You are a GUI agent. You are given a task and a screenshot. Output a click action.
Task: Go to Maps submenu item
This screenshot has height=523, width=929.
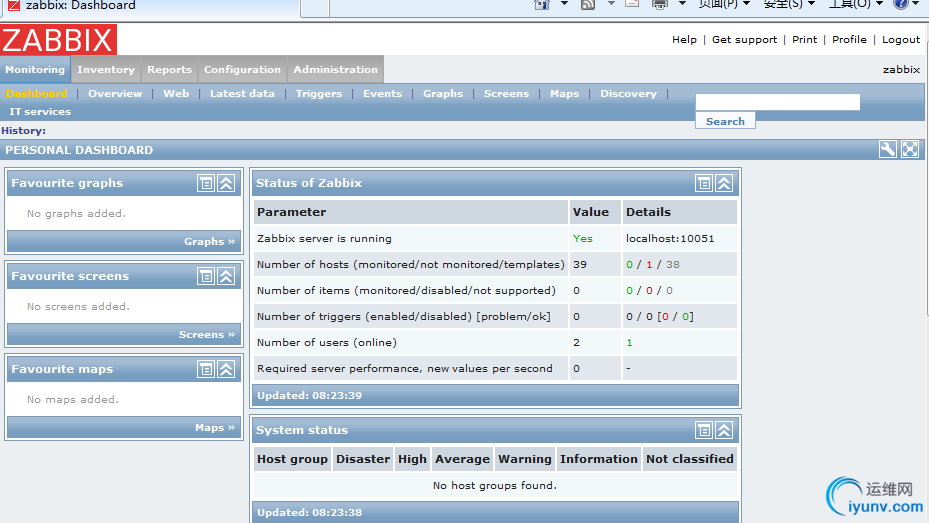[564, 94]
